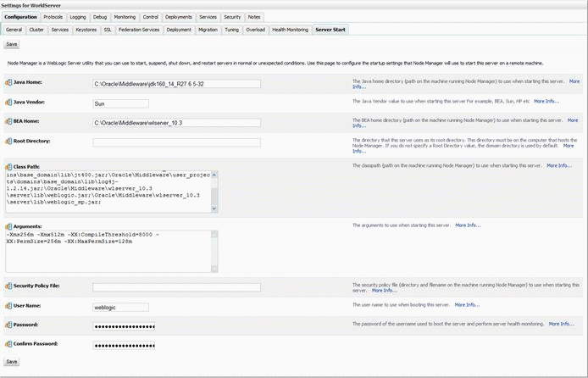
Task: Click the User Name field
Action: 121,308
